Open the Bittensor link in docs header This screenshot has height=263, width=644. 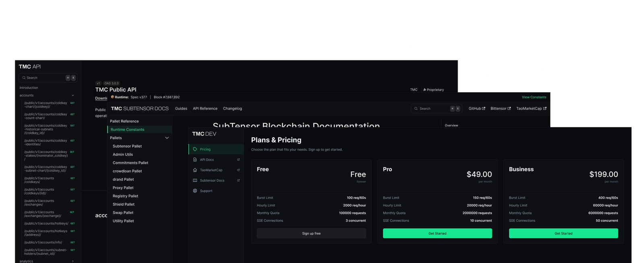(x=501, y=108)
